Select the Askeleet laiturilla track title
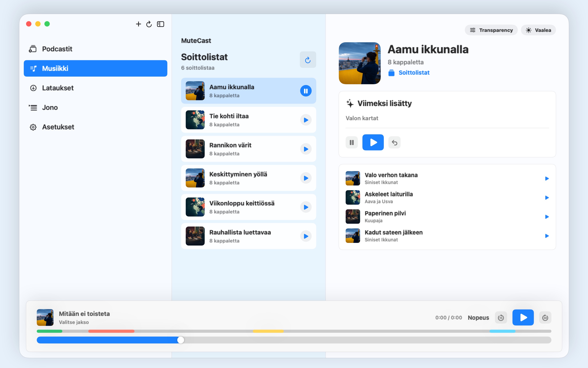This screenshot has height=368, width=588. pyautogui.click(x=389, y=194)
